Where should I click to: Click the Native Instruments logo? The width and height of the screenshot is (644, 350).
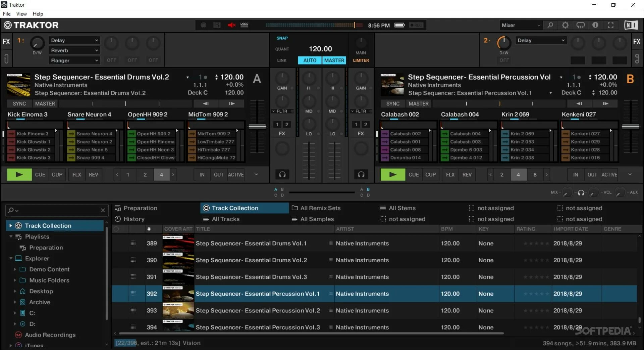click(x=631, y=25)
